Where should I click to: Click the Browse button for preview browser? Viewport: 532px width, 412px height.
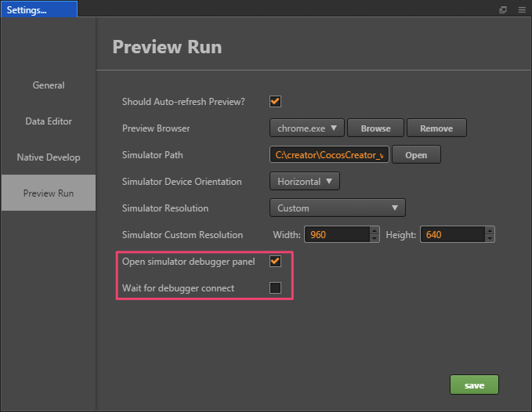pos(375,128)
